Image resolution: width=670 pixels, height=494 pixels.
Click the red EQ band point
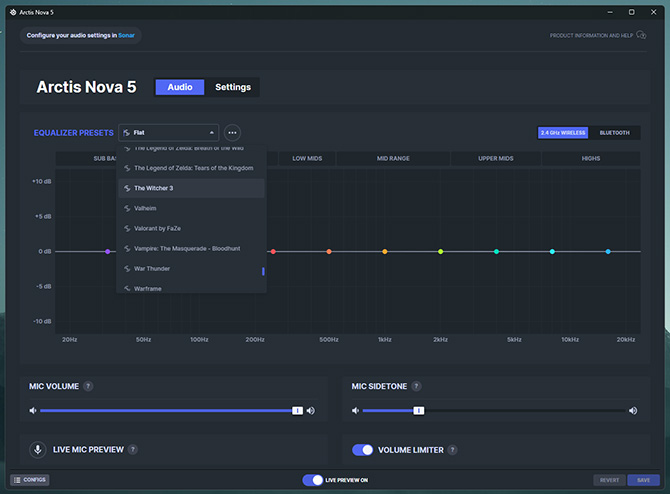click(273, 252)
